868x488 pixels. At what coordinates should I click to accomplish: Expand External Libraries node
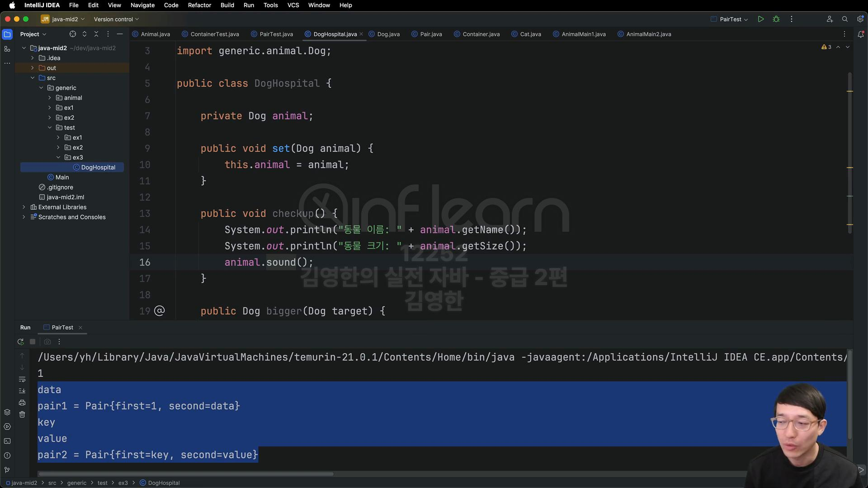24,207
